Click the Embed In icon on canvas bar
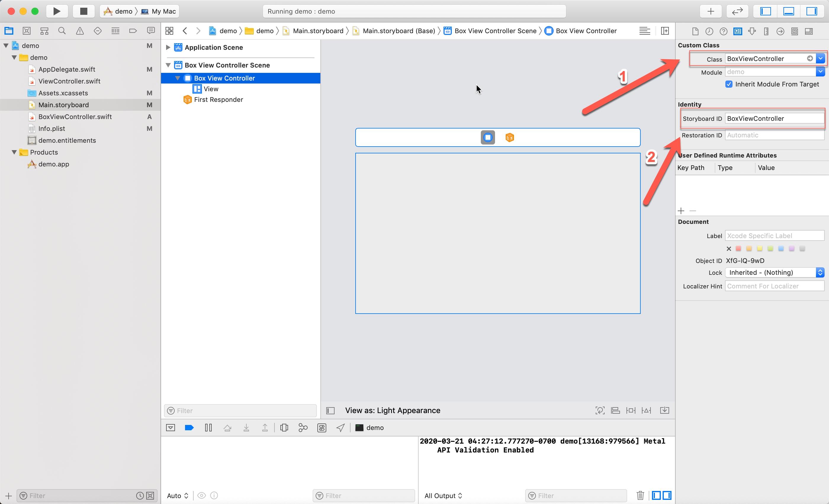The image size is (829, 504). [x=664, y=410]
